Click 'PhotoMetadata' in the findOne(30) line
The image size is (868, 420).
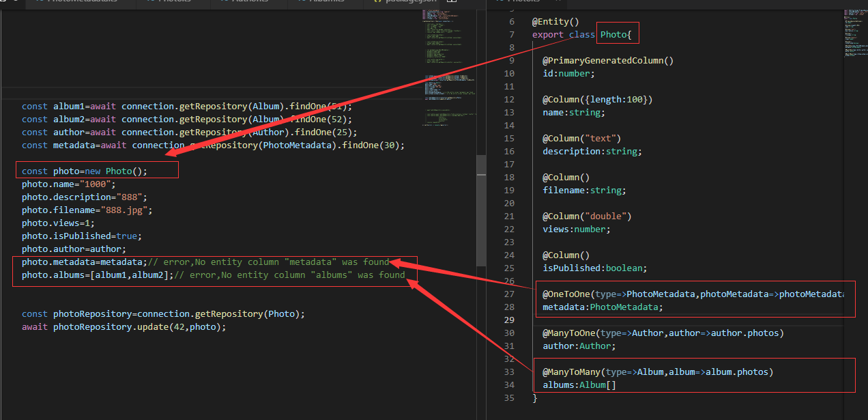click(x=296, y=145)
